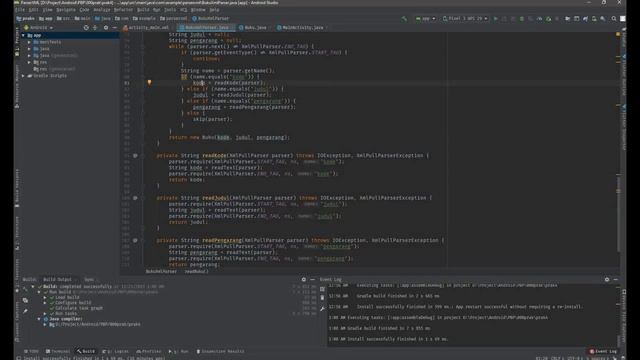The height and width of the screenshot is (360, 640).
Task: Click Event Log trash clear icon
Action: point(322,298)
